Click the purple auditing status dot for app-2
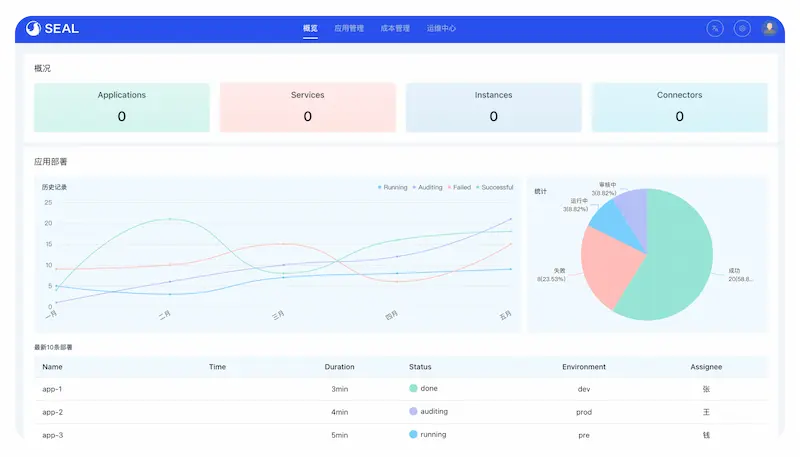This screenshot has width=800, height=457. (x=413, y=411)
